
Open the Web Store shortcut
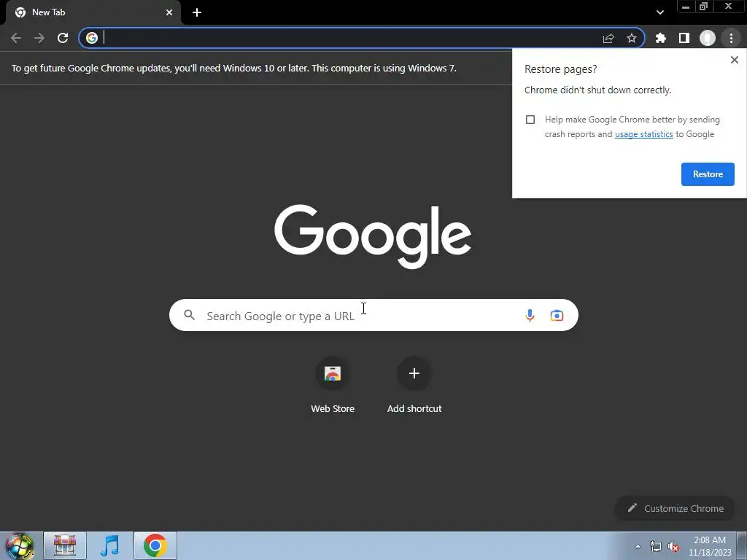point(333,385)
